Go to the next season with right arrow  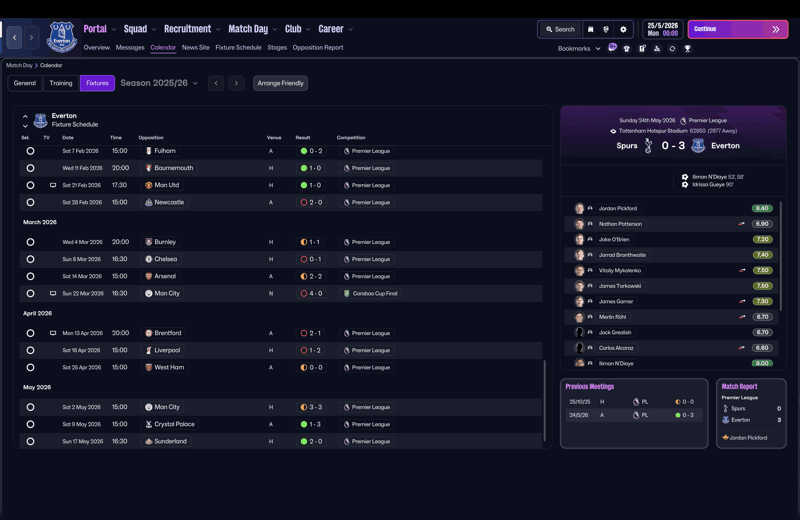point(236,83)
